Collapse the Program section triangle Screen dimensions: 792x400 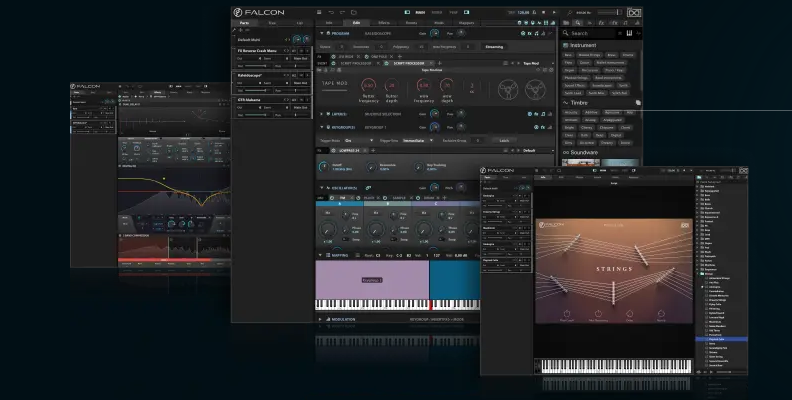point(321,33)
